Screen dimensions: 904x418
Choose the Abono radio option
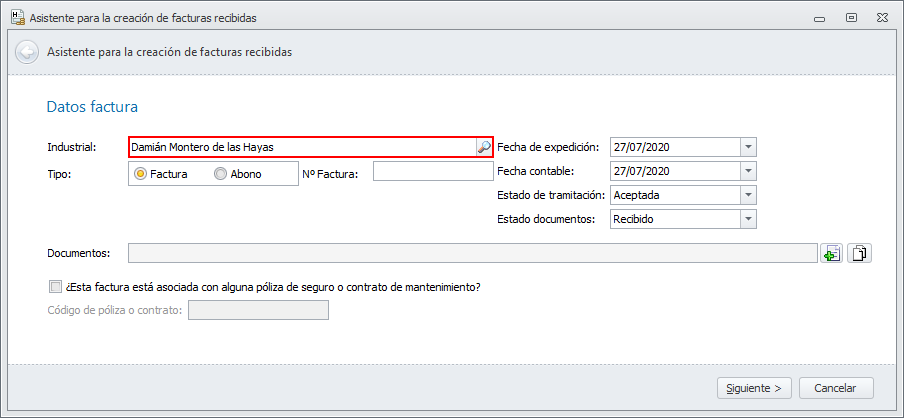pyautogui.click(x=221, y=174)
